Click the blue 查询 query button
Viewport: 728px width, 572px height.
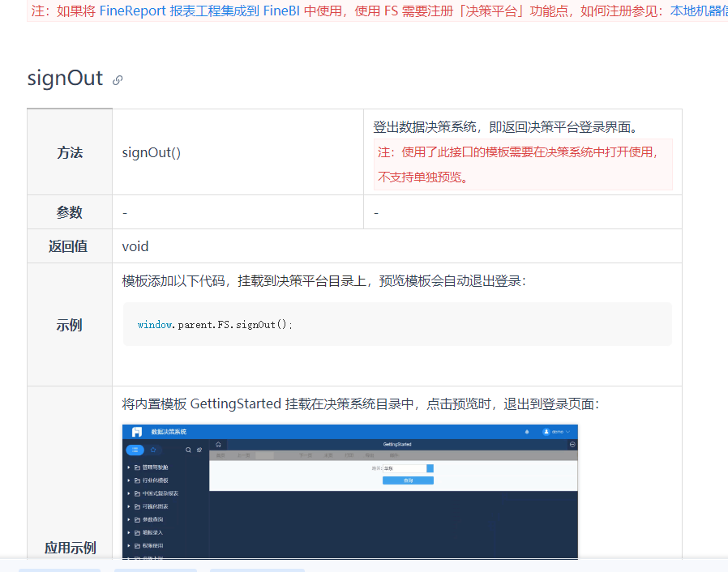click(408, 480)
